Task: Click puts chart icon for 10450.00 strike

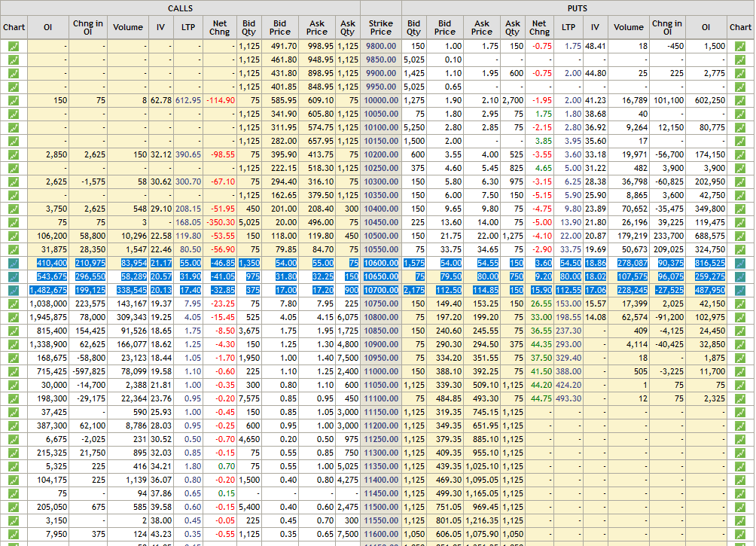Action: coord(740,222)
